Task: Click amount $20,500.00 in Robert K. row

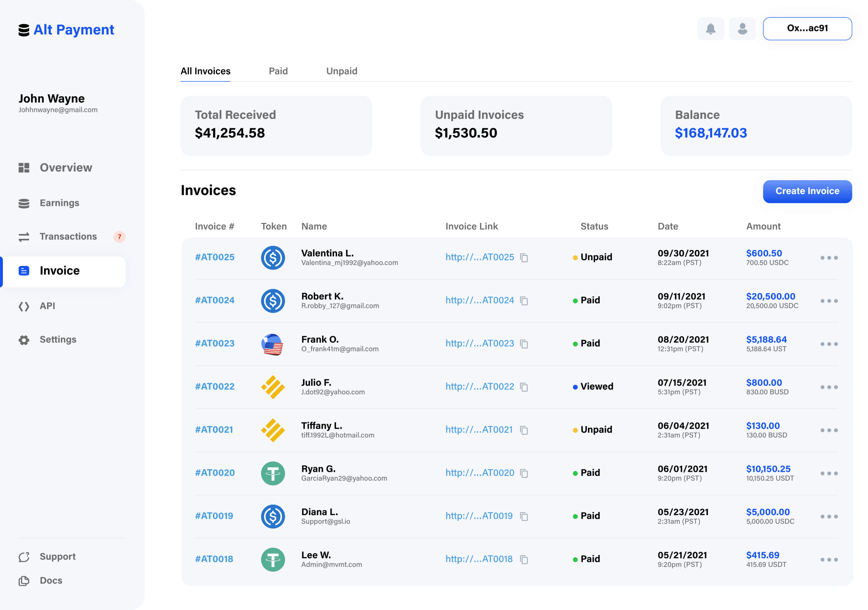Action: pos(770,297)
